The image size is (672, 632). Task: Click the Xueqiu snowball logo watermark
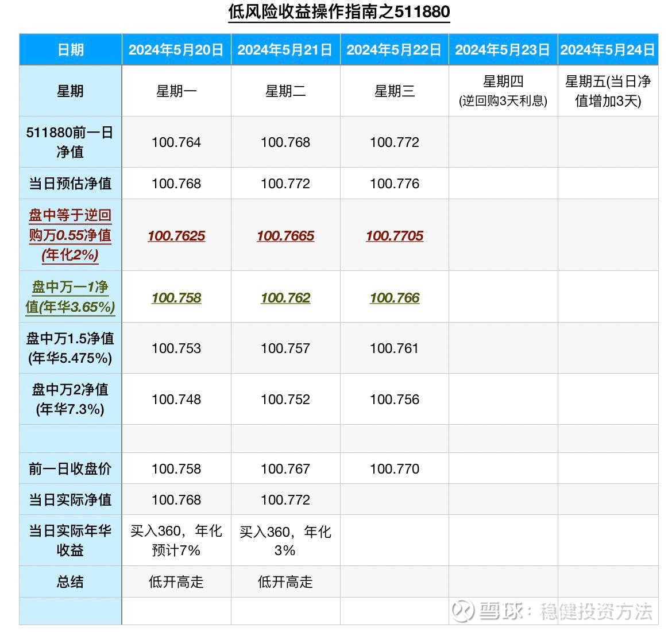tap(462, 611)
